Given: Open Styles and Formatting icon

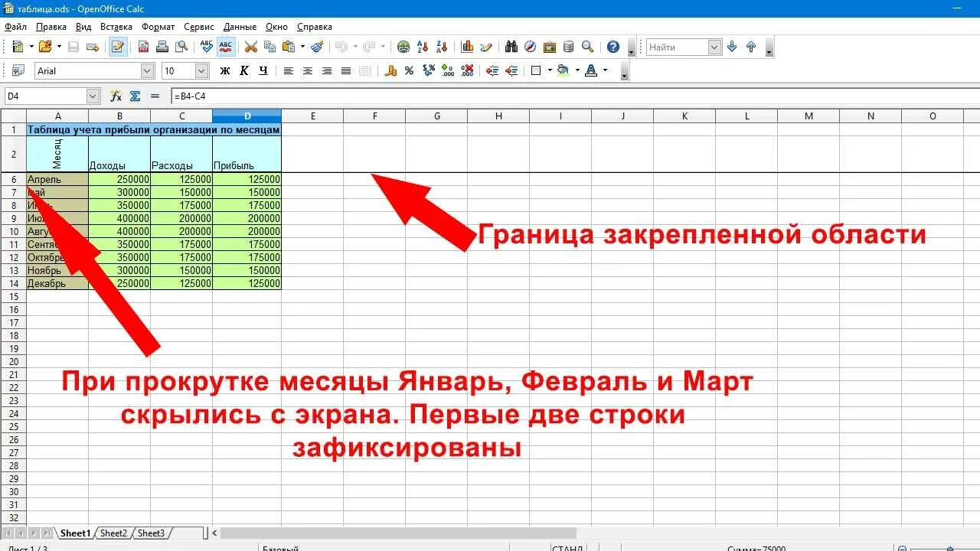Looking at the screenshot, I should point(18,70).
